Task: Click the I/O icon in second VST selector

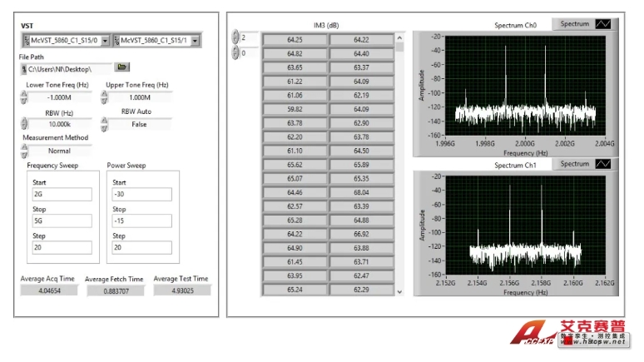Action: click(116, 41)
